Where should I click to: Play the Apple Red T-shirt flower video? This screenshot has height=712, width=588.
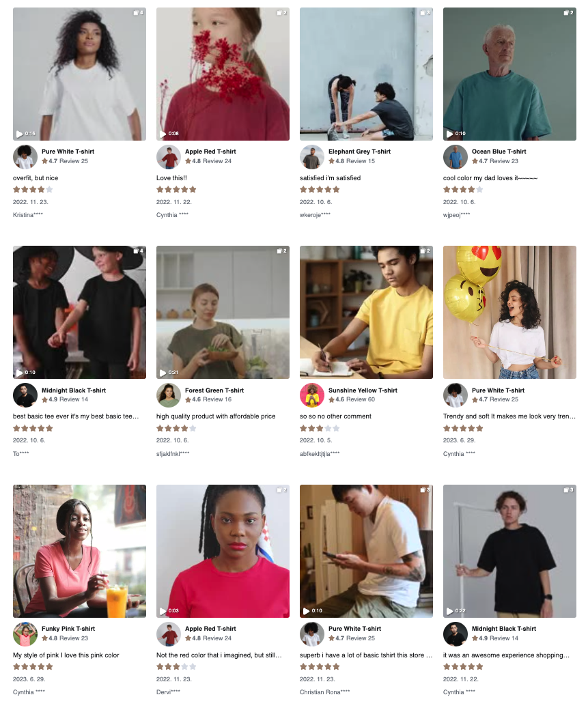coord(163,134)
